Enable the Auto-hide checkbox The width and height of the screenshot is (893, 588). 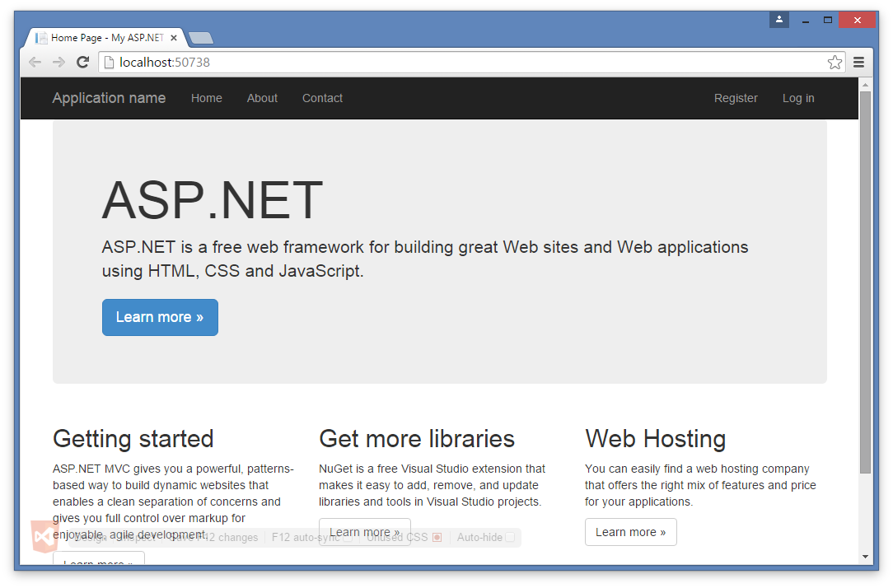click(510, 537)
